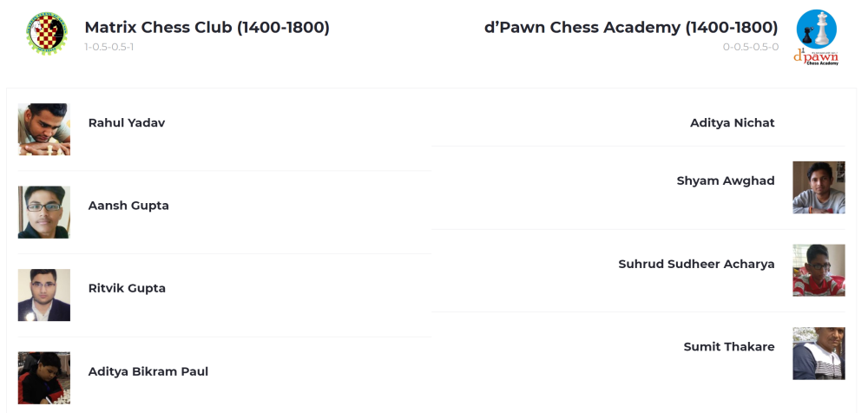Open Rahul Yadav's profile photo
Image resolution: width=868 pixels, height=413 pixels.
pos(44,129)
